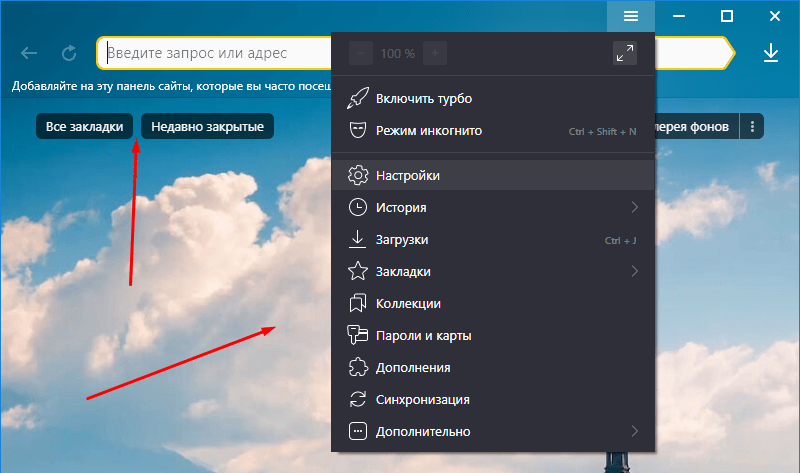Image resolution: width=800 pixels, height=473 pixels.
Task: Enter fullscreen using the expand arrows icon
Action: (x=624, y=53)
